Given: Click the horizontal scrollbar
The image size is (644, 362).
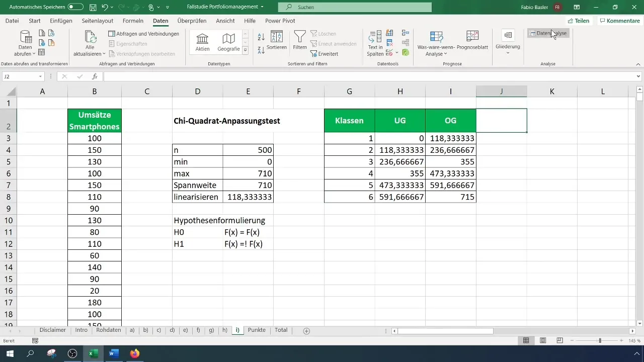Looking at the screenshot, I should pos(445,331).
